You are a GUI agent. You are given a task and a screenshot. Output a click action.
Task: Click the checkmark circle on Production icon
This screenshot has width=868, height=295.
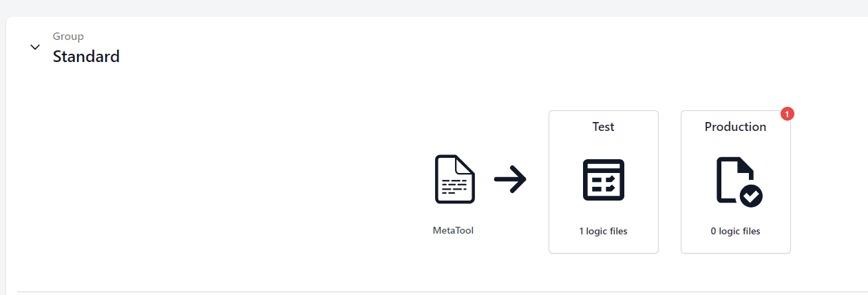point(751,196)
